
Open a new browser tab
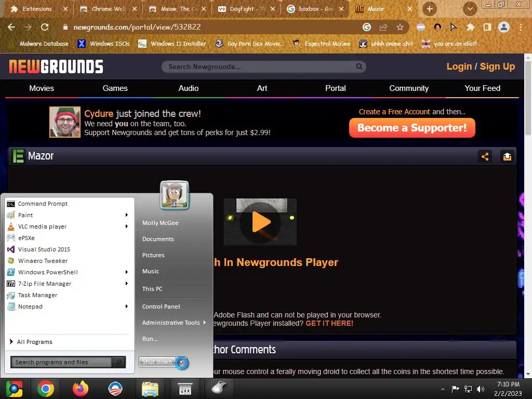coord(430,9)
